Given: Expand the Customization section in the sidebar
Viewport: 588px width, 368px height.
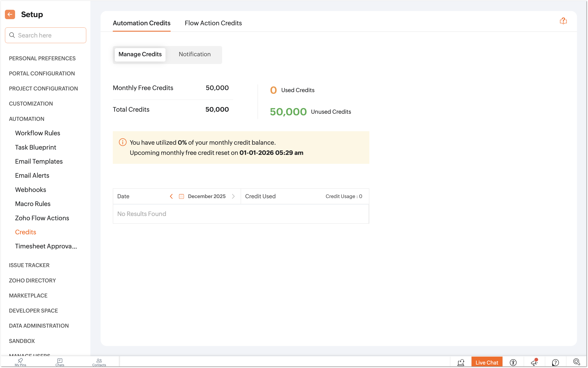Looking at the screenshot, I should click(31, 104).
